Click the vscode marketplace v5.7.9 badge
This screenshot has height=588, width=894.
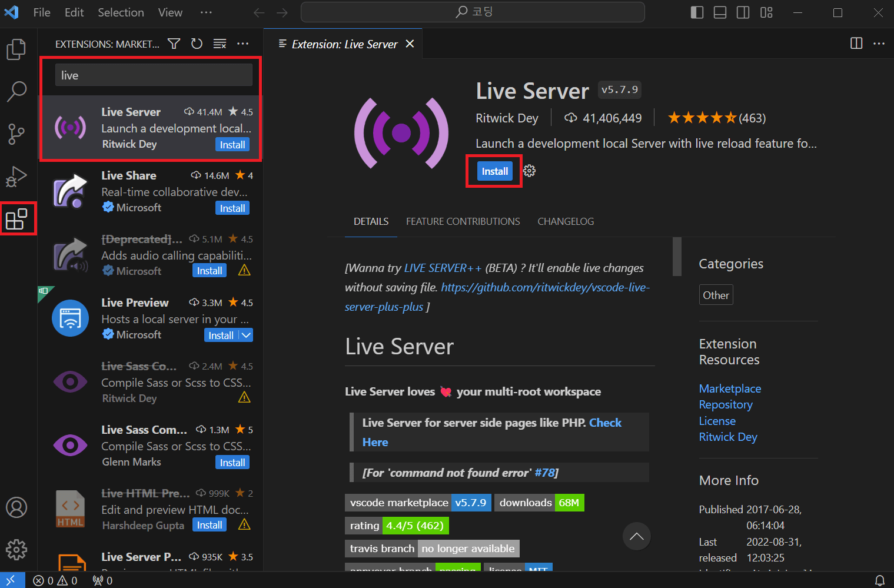click(418, 503)
